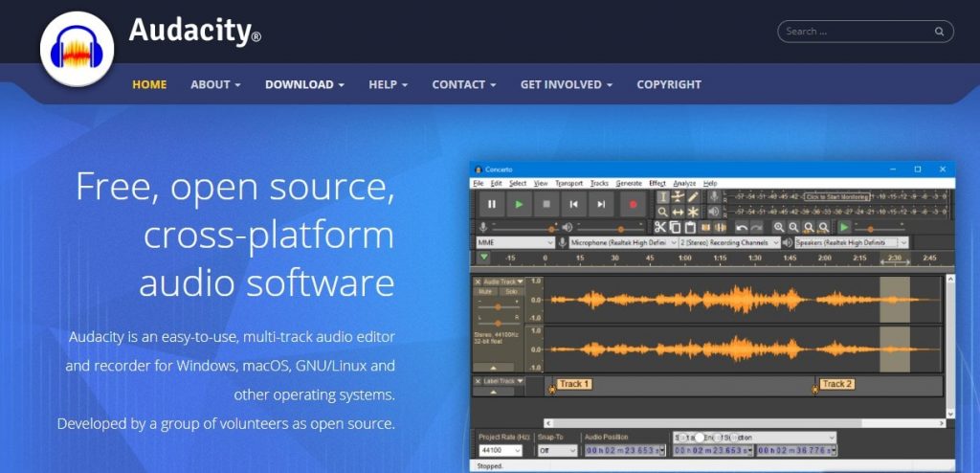This screenshot has width=980, height=473.
Task: Select the Draw pencil tool
Action: click(693, 196)
